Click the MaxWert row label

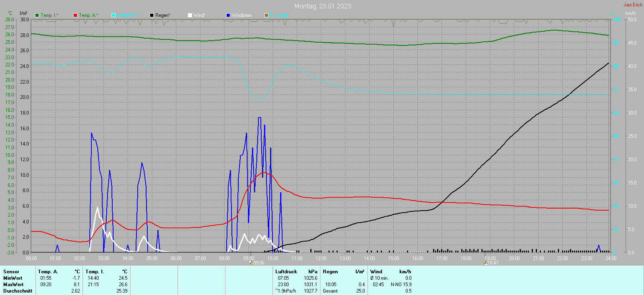13,285
